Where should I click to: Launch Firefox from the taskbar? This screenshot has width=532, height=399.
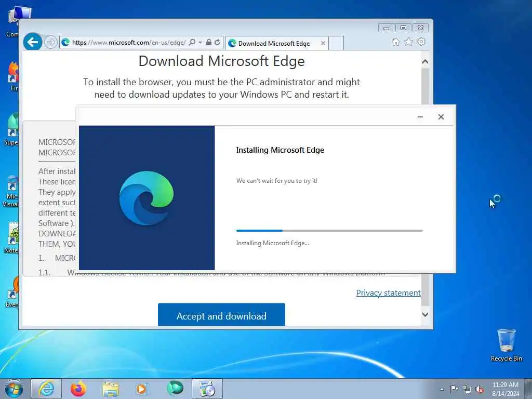[78, 389]
